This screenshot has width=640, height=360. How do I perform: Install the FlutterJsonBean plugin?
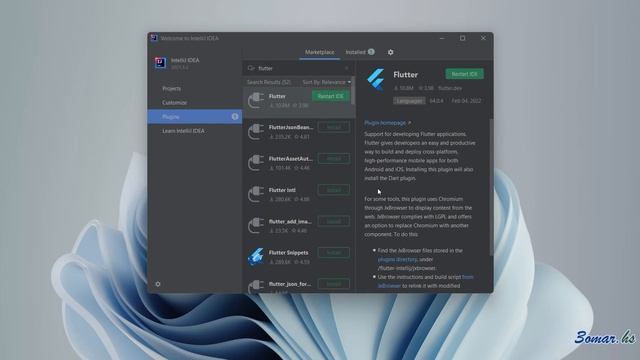(334, 127)
